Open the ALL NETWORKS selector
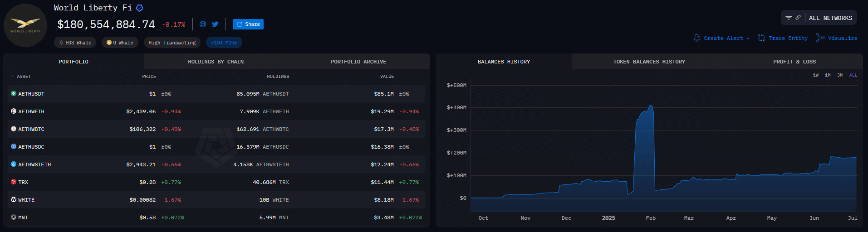Image resolution: width=868 pixels, height=232 pixels. [830, 18]
